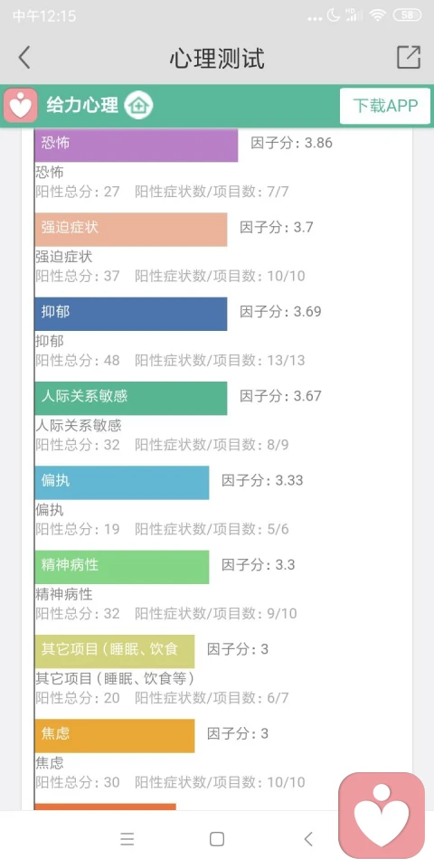Tap the green home icon beside 给力心理
This screenshot has width=434, height=868.
[138, 105]
